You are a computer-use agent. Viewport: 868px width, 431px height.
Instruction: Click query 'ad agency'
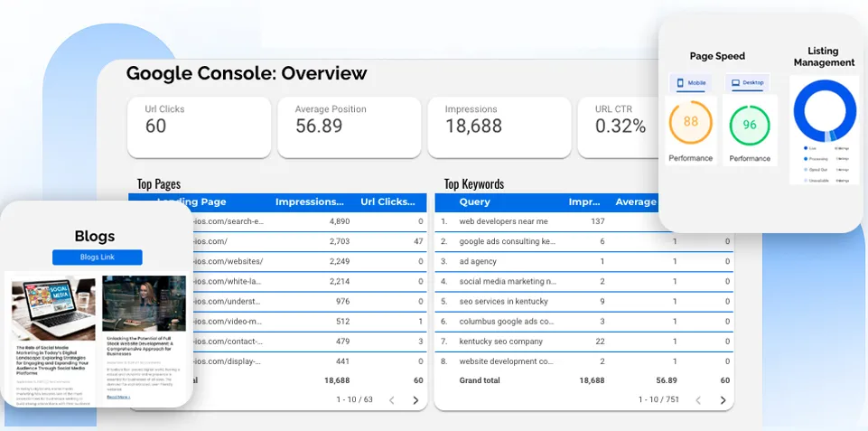pyautogui.click(x=478, y=261)
